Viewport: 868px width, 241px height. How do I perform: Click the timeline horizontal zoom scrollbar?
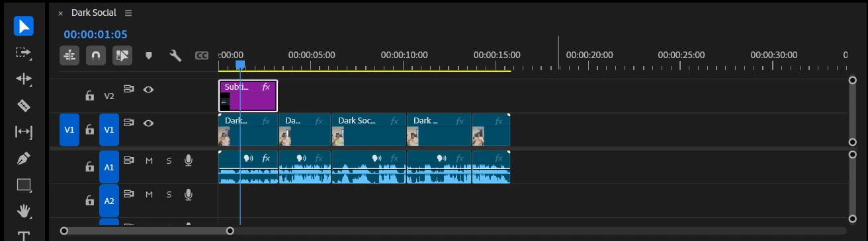coord(147,231)
